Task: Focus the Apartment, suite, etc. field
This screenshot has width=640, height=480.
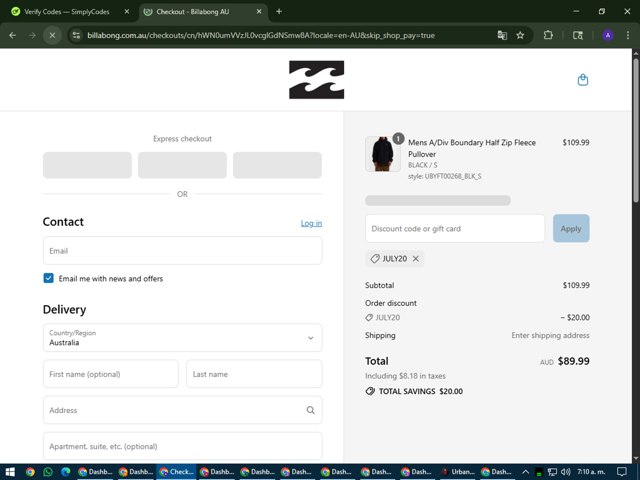Action: coord(182,446)
